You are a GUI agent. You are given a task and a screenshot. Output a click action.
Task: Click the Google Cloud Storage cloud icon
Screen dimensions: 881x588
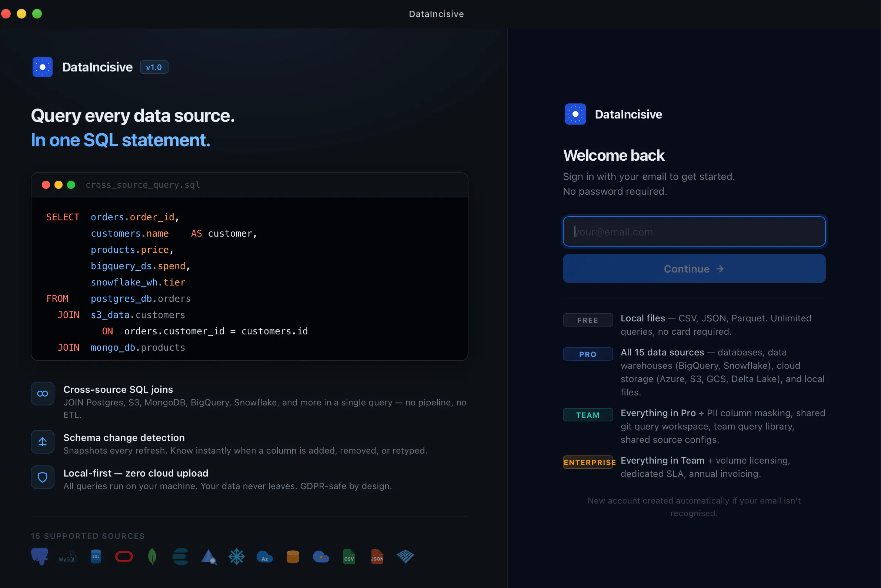pos(321,557)
